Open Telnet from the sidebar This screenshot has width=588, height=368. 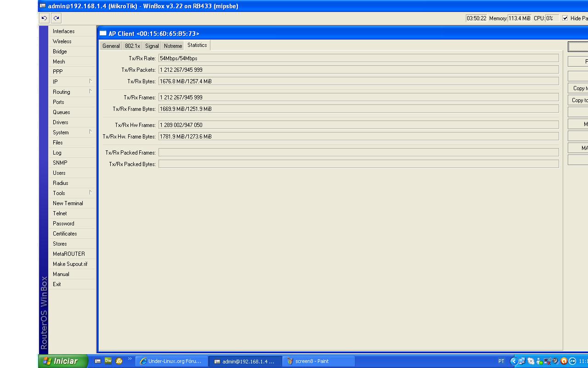(60, 213)
